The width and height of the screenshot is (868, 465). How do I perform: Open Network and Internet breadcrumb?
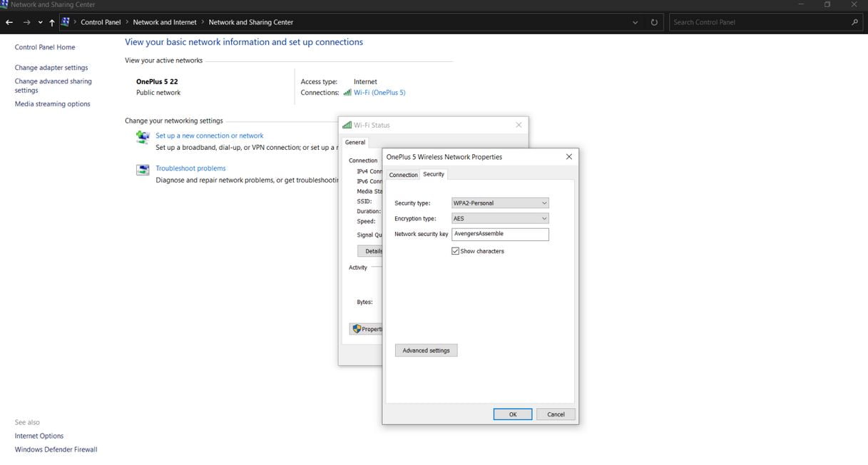tap(164, 22)
